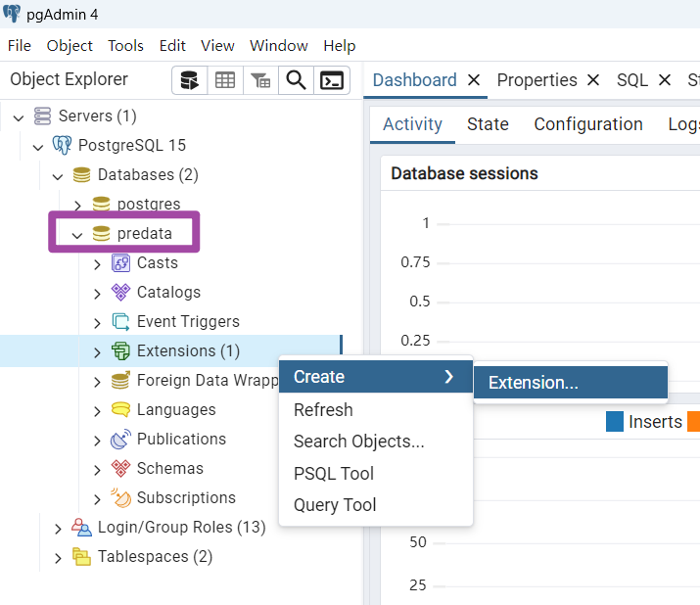Click the PostgreSQL 15 elephant icon

[62, 145]
